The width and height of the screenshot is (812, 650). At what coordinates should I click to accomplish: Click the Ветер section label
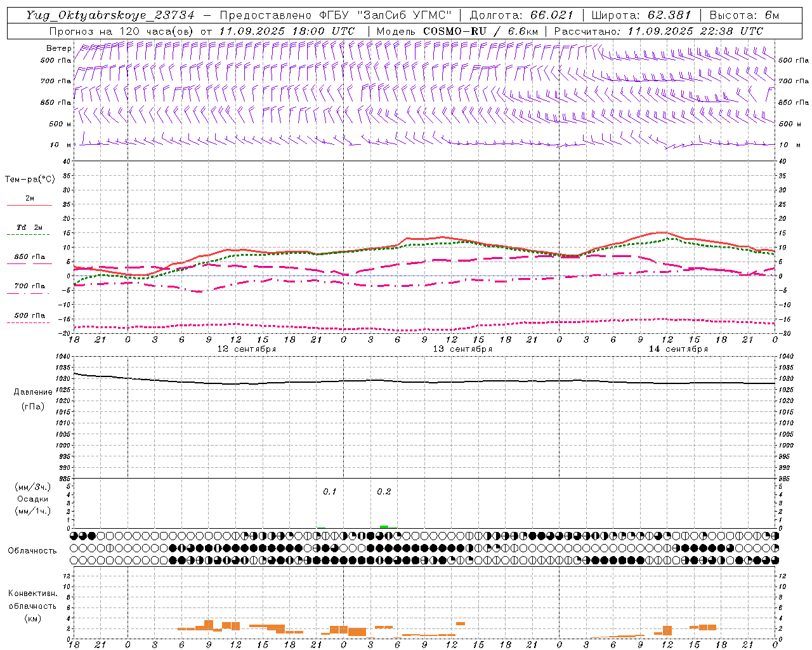58,48
